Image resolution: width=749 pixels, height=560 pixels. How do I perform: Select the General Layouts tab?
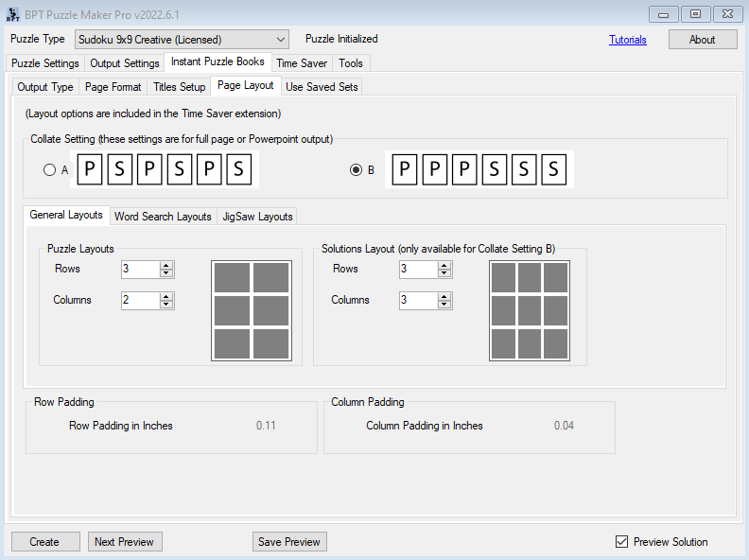pyautogui.click(x=66, y=215)
